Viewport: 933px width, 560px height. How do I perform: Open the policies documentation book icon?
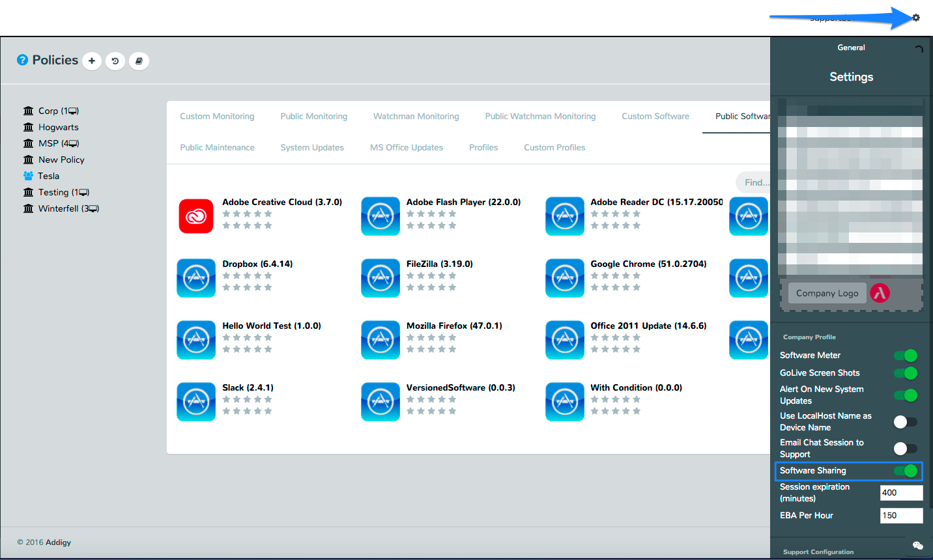point(139,61)
